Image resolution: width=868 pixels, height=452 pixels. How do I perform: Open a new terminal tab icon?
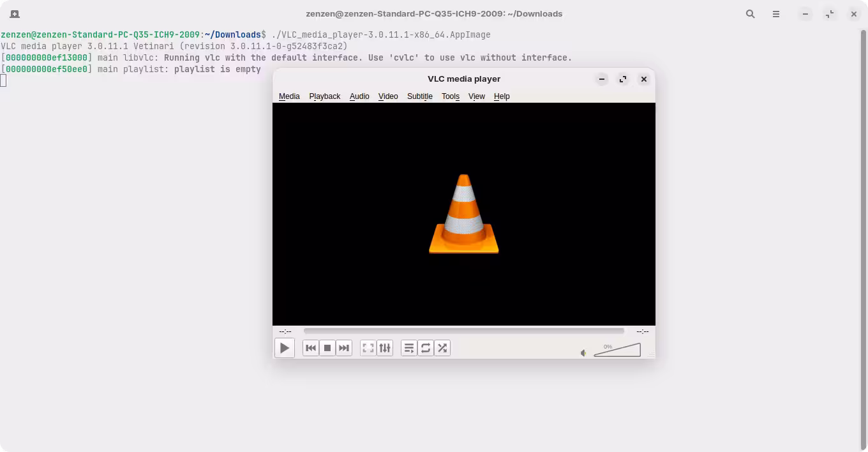coord(15,14)
